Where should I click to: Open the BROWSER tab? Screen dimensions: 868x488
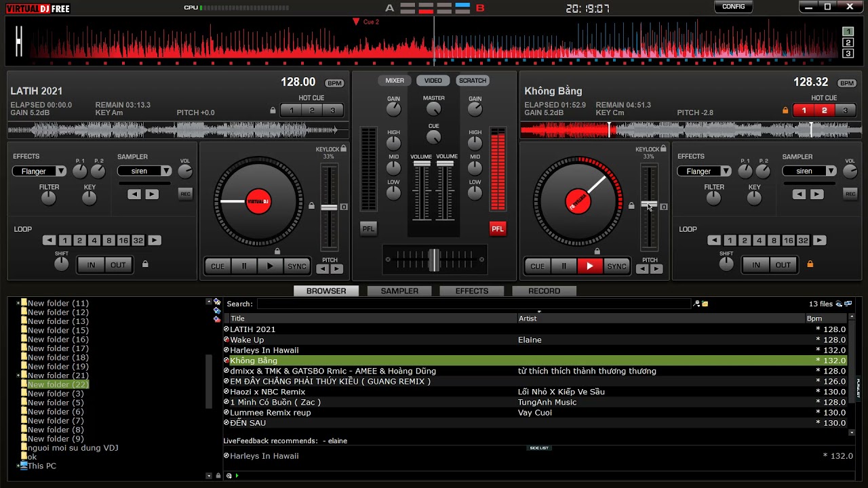click(x=326, y=291)
